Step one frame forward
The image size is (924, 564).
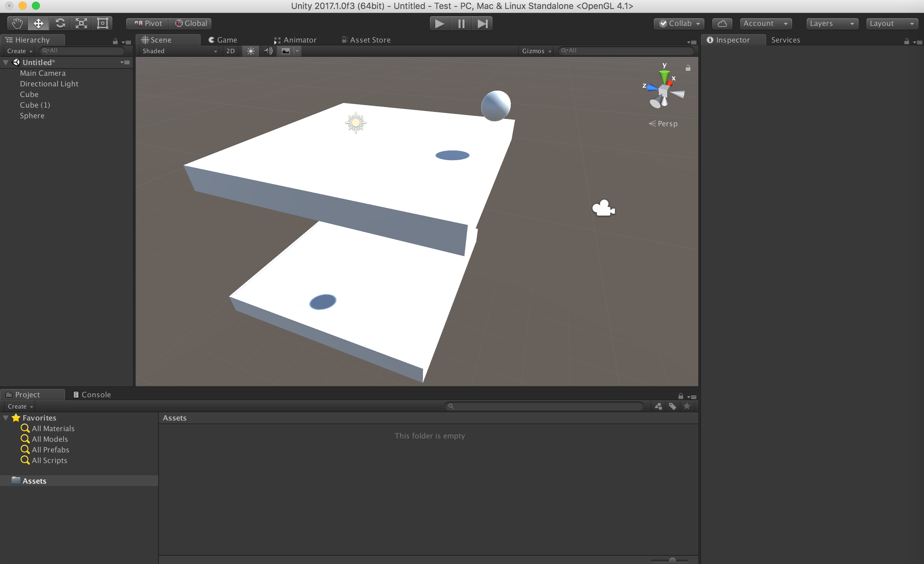[x=482, y=24]
